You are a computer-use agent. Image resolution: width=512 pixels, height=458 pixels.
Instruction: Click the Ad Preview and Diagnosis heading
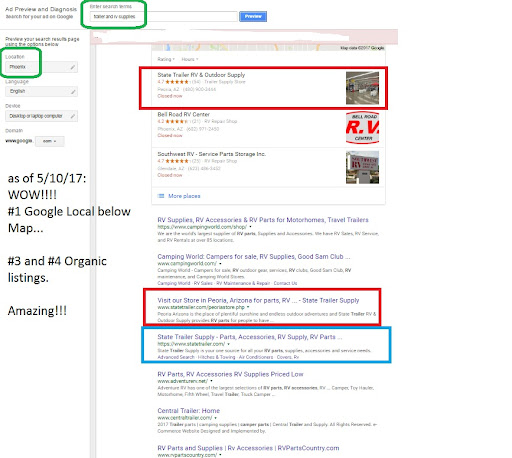(x=41, y=9)
